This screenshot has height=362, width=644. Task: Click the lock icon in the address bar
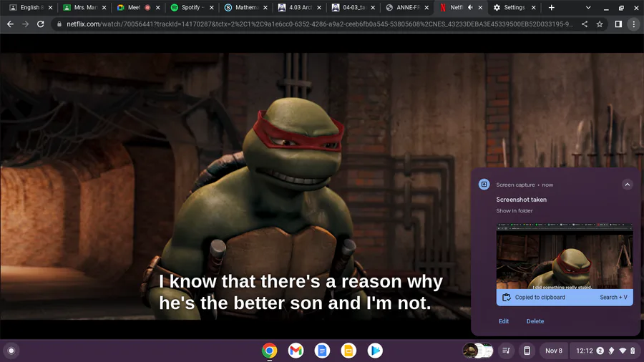click(x=59, y=24)
